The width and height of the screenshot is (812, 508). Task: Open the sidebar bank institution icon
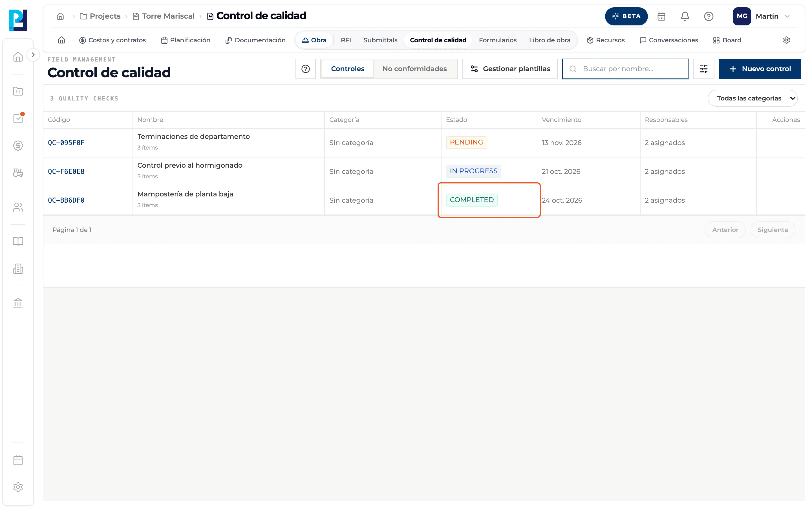(18, 303)
